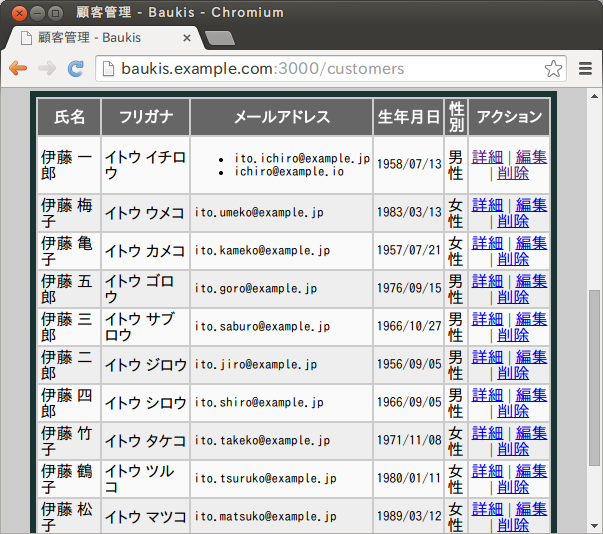
Task: Click 削除 for 伊藤 二郎
Action: tap(513, 373)
